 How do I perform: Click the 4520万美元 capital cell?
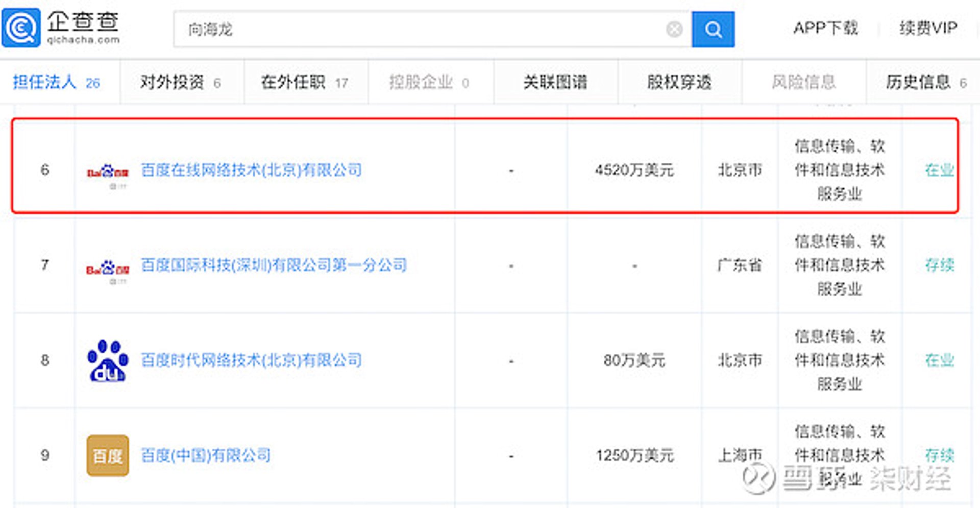634,170
